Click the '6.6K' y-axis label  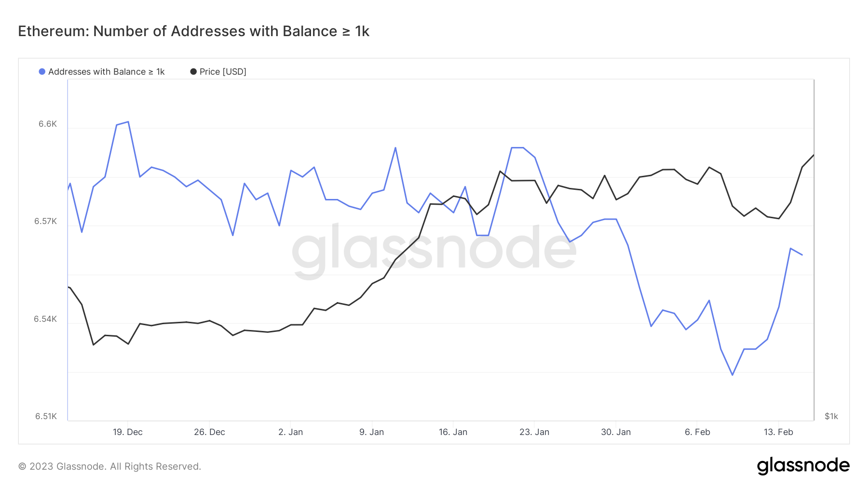pos(48,124)
